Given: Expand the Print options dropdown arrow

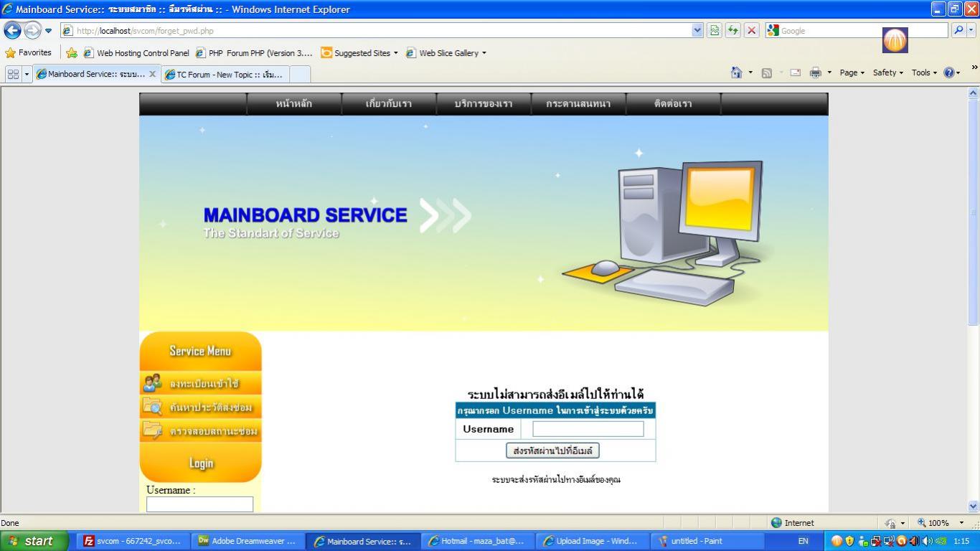Looking at the screenshot, I should [x=829, y=72].
